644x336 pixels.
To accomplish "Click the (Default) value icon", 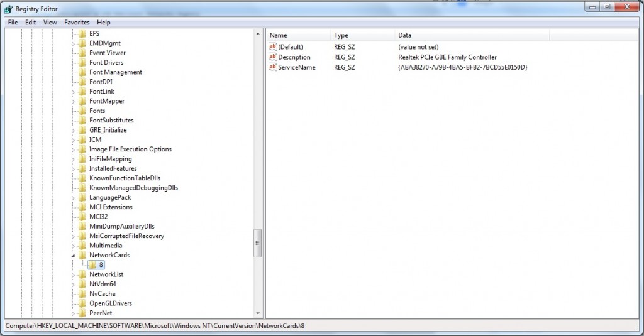I will click(x=273, y=47).
